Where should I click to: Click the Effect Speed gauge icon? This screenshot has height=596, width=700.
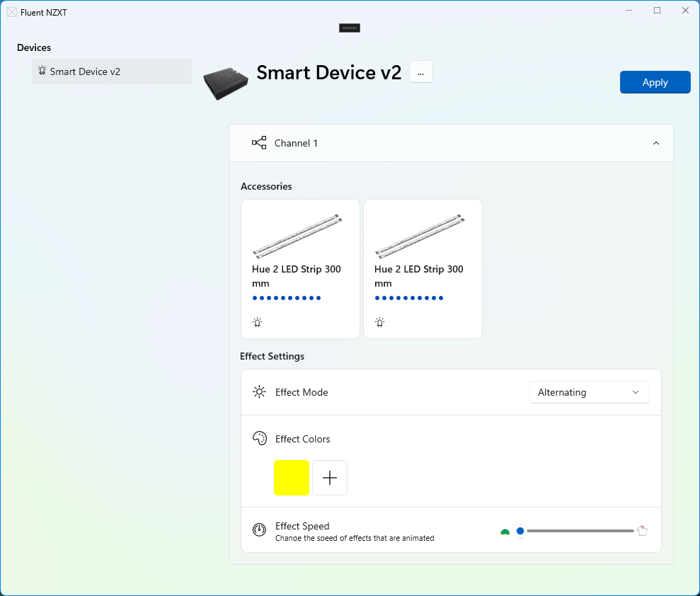(x=259, y=529)
